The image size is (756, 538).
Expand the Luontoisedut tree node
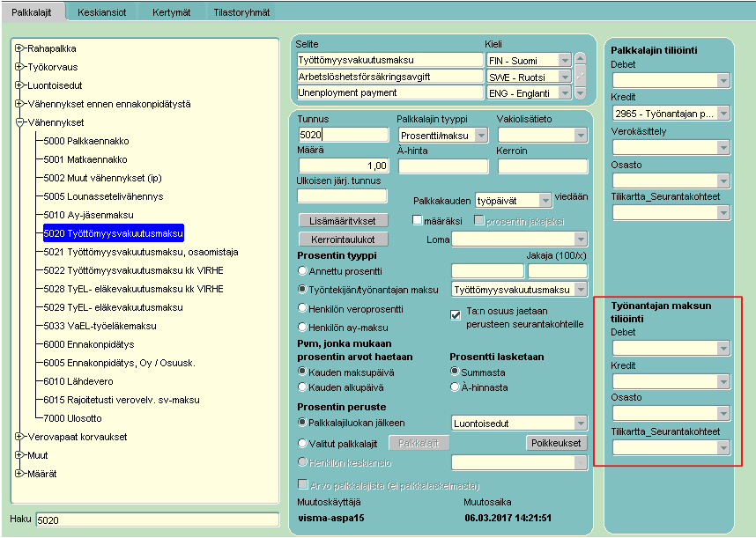tap(19, 85)
